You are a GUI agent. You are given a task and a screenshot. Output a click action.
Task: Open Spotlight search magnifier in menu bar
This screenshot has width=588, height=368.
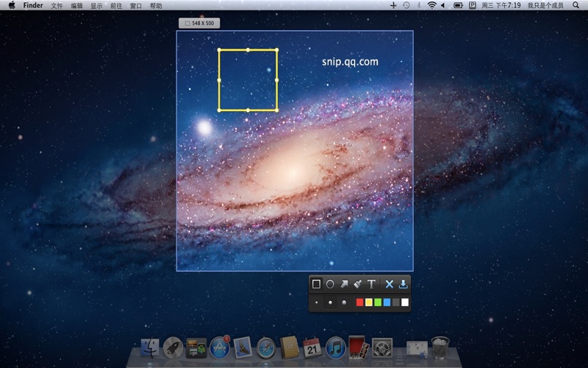click(576, 5)
